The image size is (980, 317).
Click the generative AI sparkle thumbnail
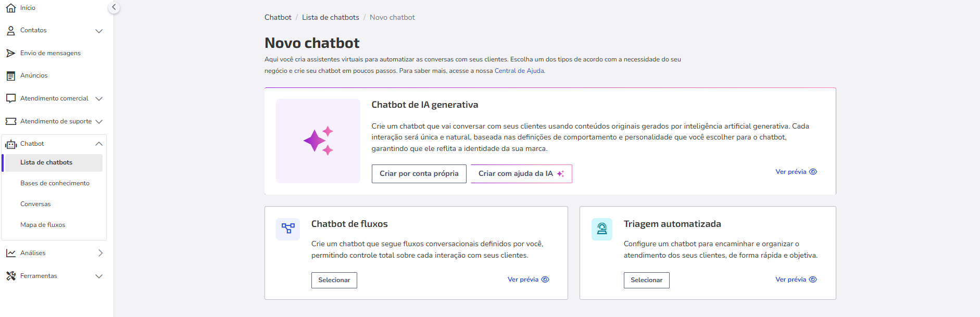[318, 141]
